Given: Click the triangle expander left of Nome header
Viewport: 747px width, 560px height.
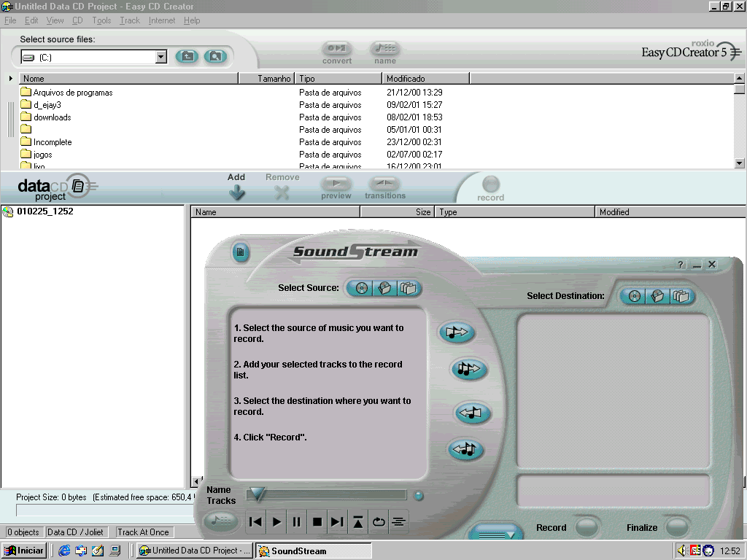Looking at the screenshot, I should click(10, 78).
